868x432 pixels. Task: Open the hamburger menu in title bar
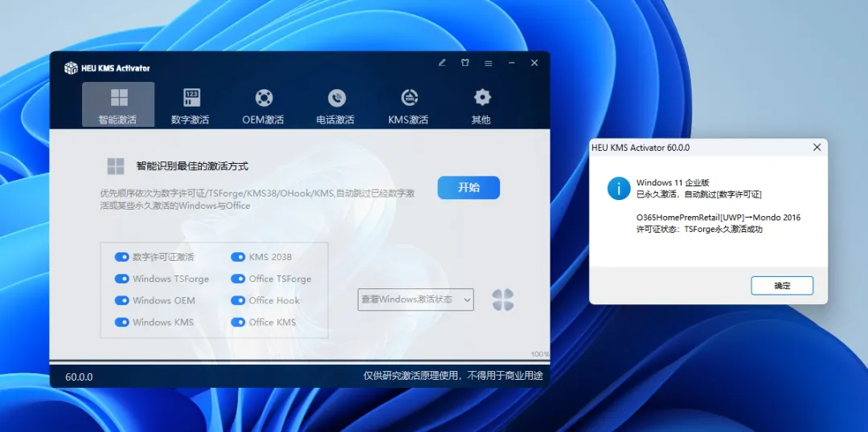point(488,63)
